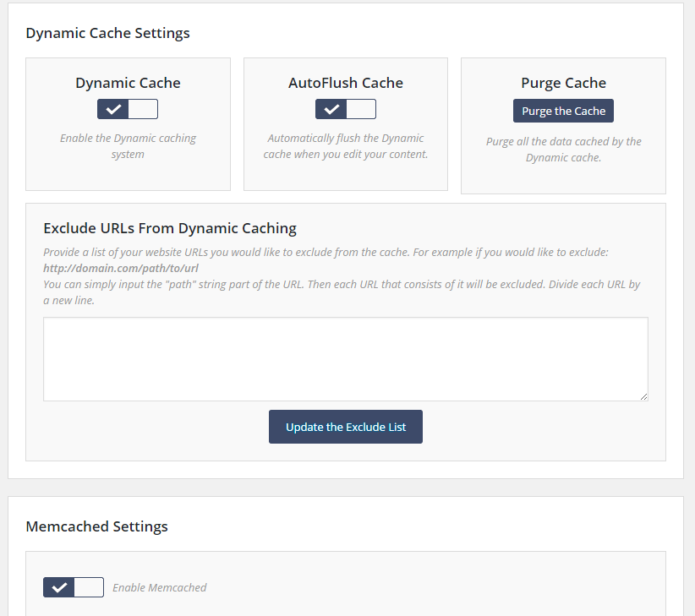Focus the Exclude URLs text area
The height and width of the screenshot is (616, 695).
pos(346,359)
